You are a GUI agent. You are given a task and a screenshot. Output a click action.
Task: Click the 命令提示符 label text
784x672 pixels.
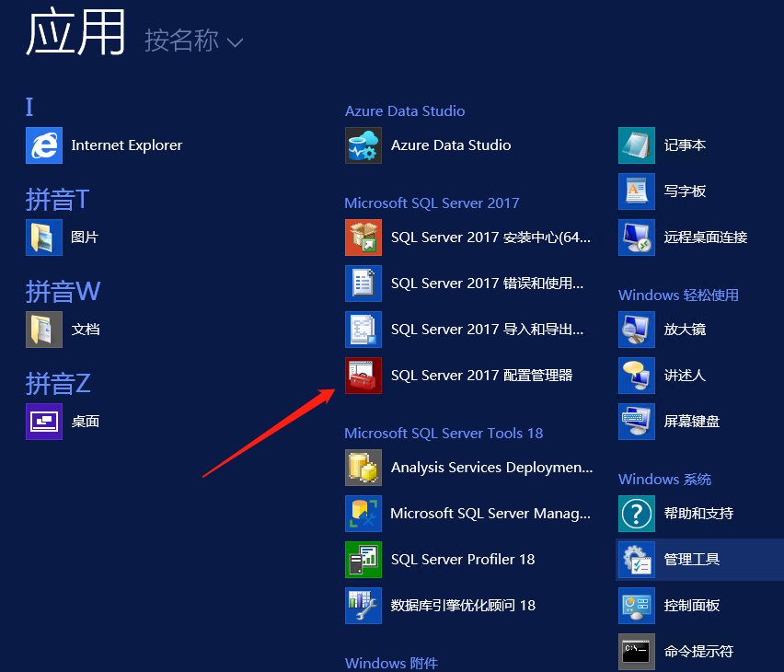point(698,652)
